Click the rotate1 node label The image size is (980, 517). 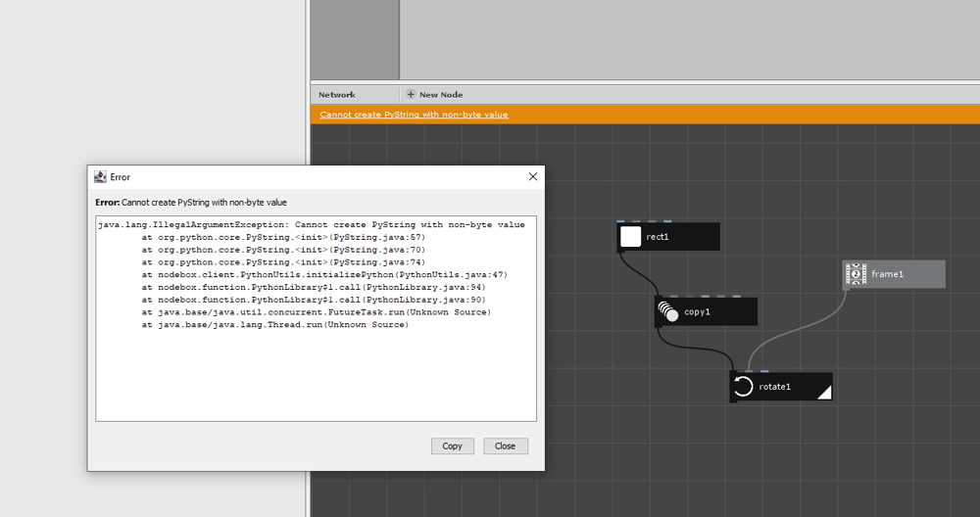click(774, 387)
